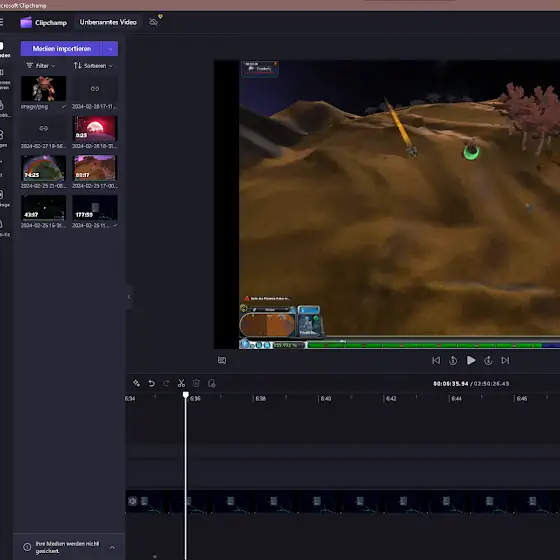560x560 pixels.
Task: Collapse the media side panel arrow
Action: [129, 297]
